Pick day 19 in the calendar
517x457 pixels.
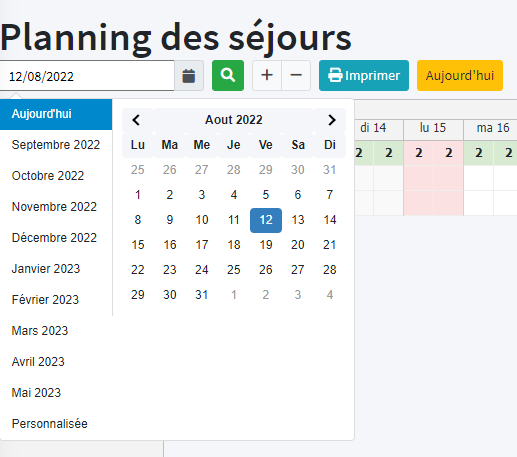(x=266, y=245)
